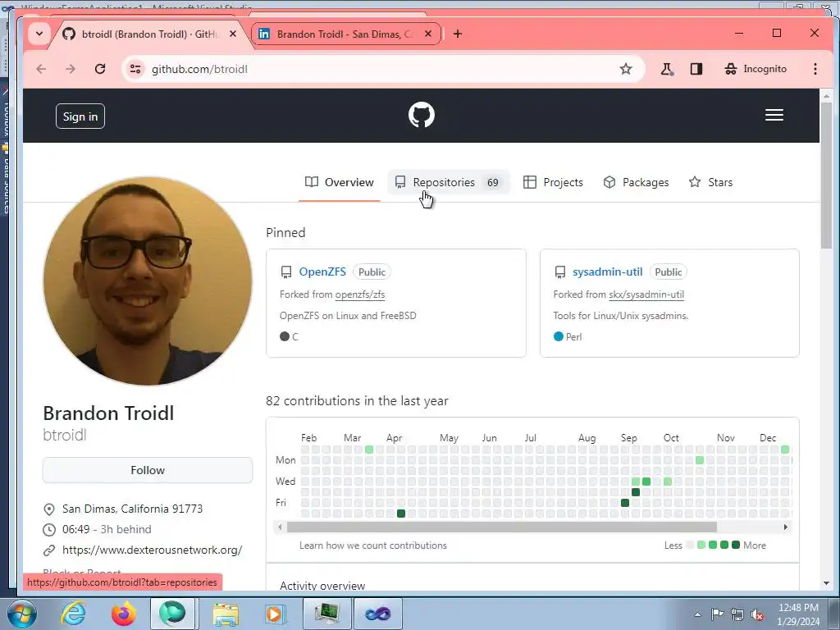The width and height of the screenshot is (840, 630).
Task: Click Brandon Troidl's profile avatar
Action: click(x=148, y=281)
